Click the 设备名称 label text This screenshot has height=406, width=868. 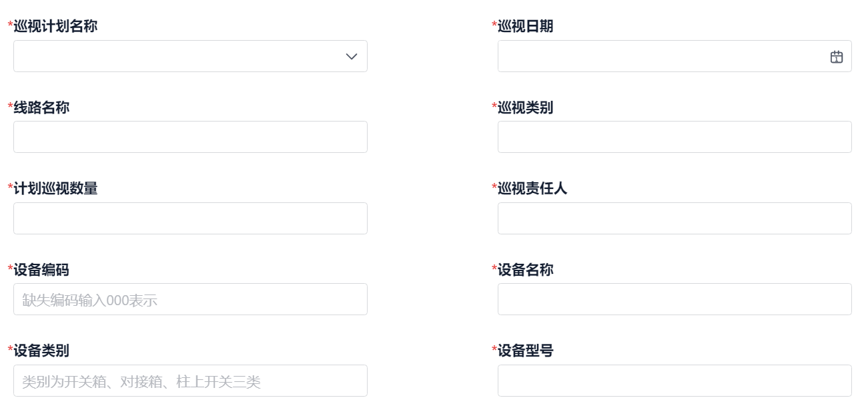pos(526,270)
